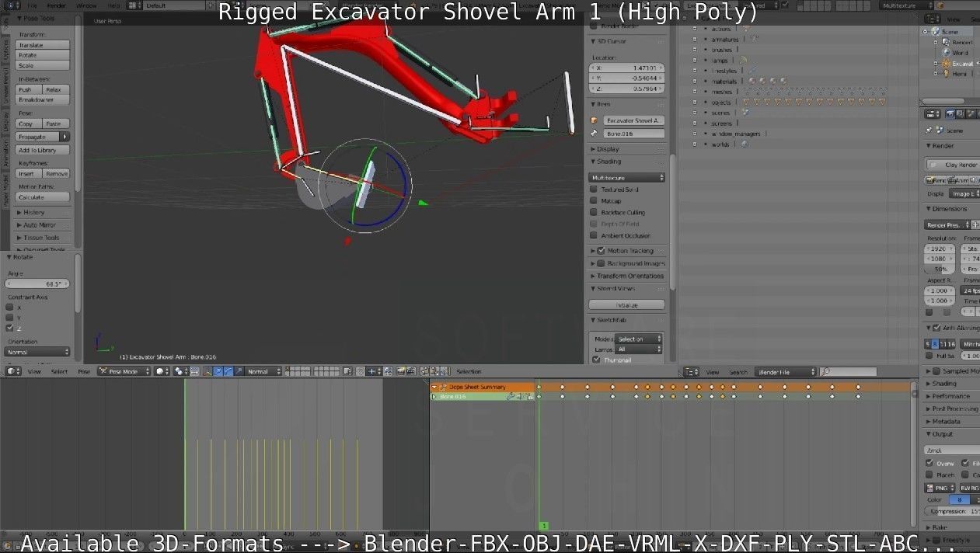Toggle the Motion Tracking checkbox

pyautogui.click(x=601, y=251)
